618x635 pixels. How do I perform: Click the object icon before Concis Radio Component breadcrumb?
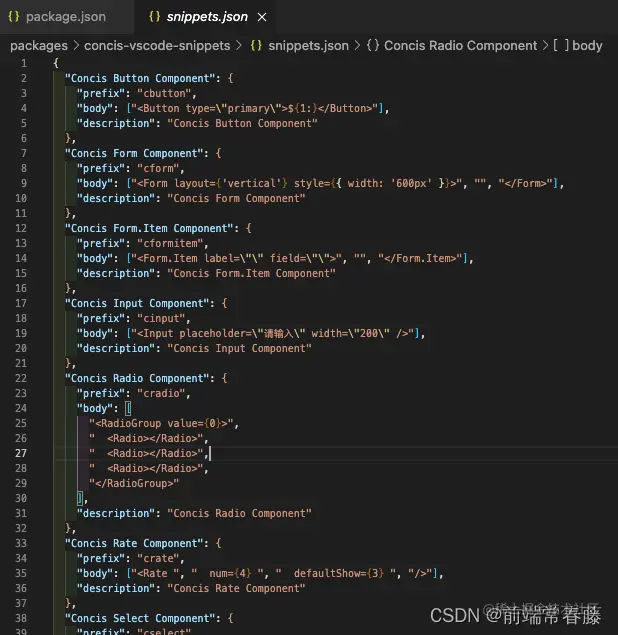click(x=373, y=45)
